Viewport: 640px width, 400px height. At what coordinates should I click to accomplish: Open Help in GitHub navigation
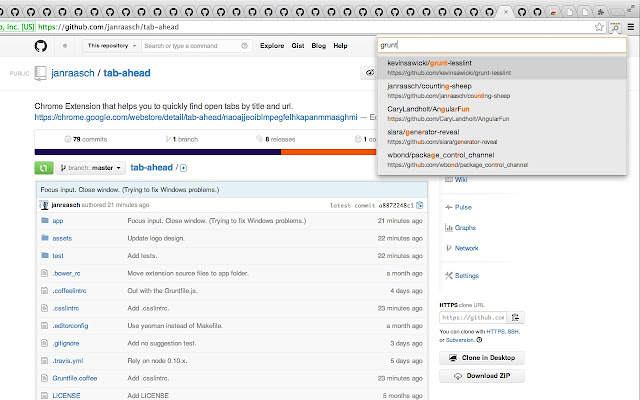[340, 46]
